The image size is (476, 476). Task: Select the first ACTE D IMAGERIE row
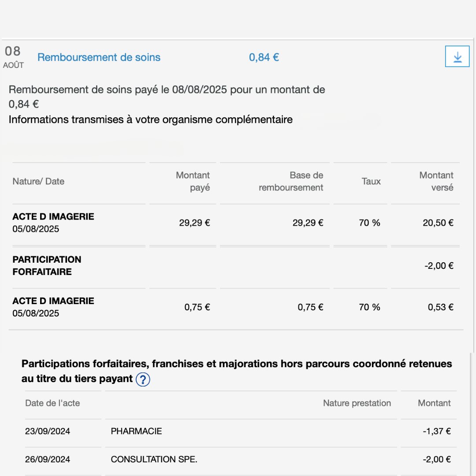(52, 223)
